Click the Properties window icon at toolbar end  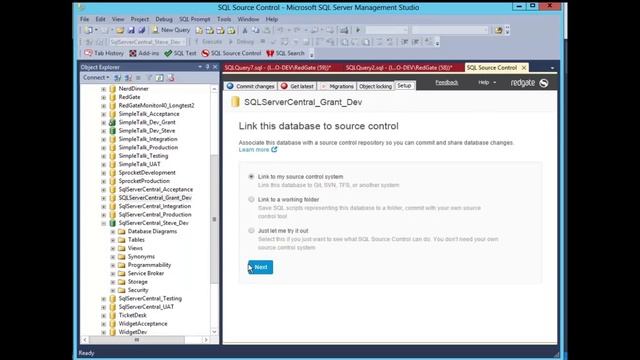coord(498,30)
